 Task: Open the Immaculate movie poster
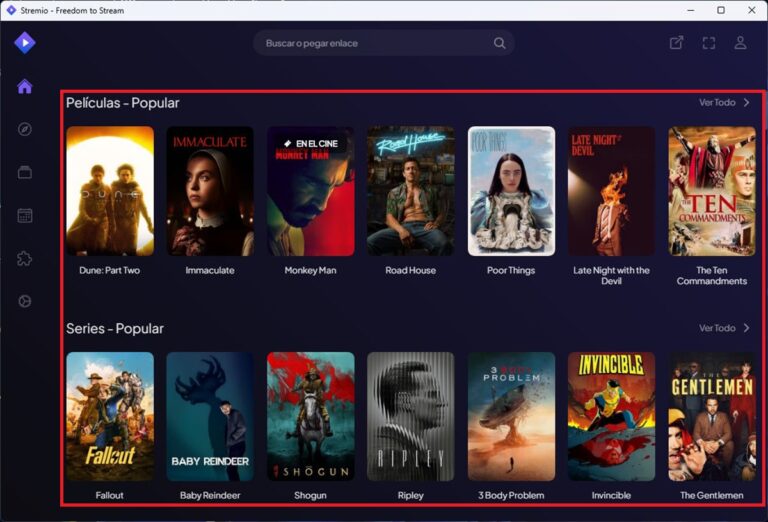(210, 191)
